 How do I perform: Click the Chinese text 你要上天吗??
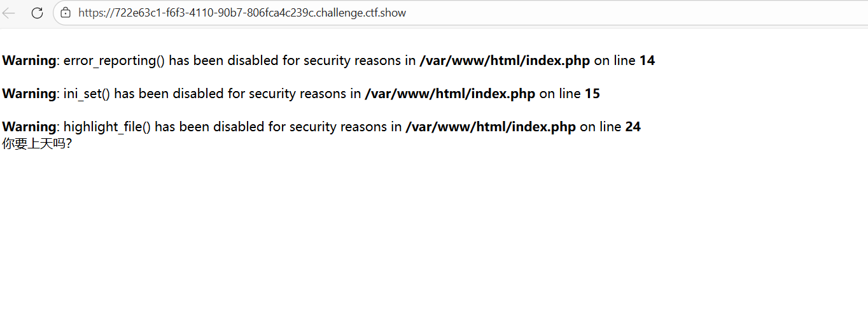(x=37, y=143)
